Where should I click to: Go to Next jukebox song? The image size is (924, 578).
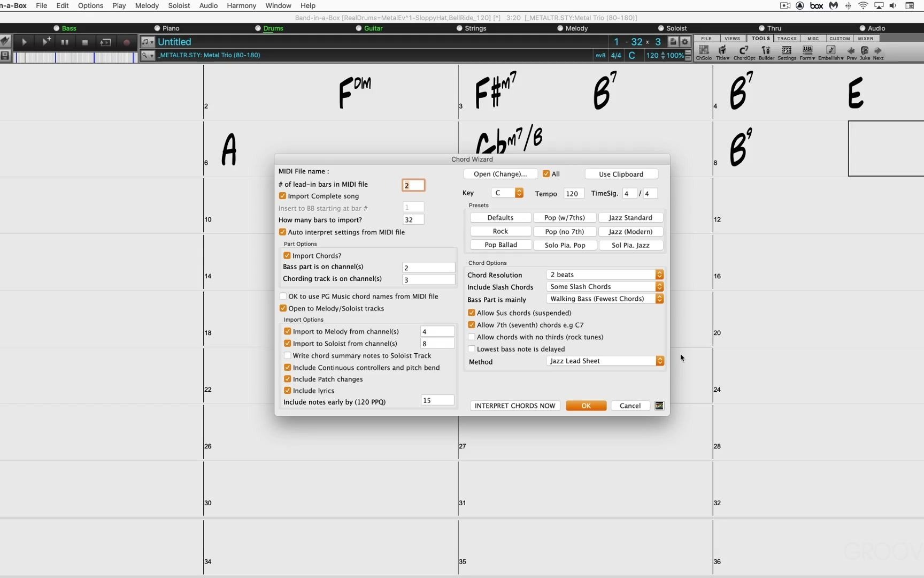pyautogui.click(x=878, y=53)
